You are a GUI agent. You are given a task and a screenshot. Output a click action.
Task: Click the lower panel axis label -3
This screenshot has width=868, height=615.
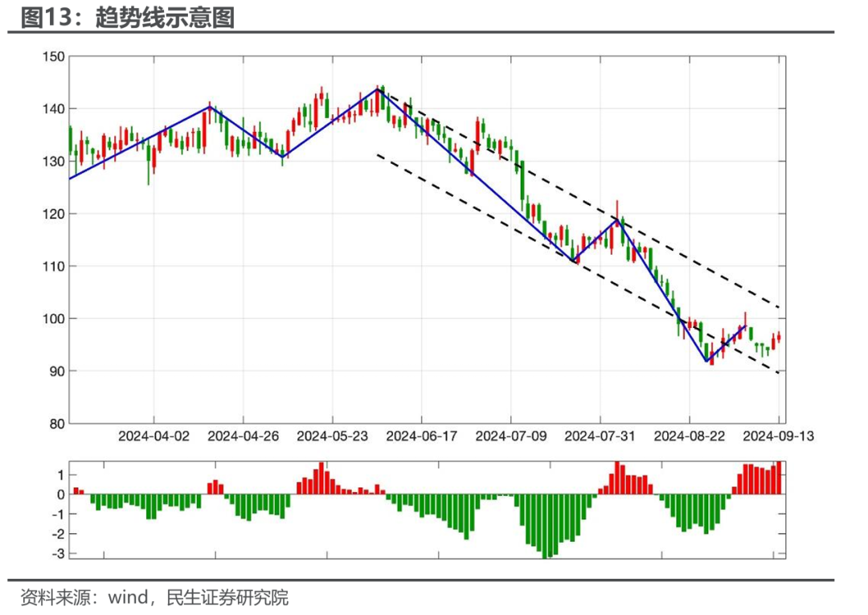click(x=58, y=554)
